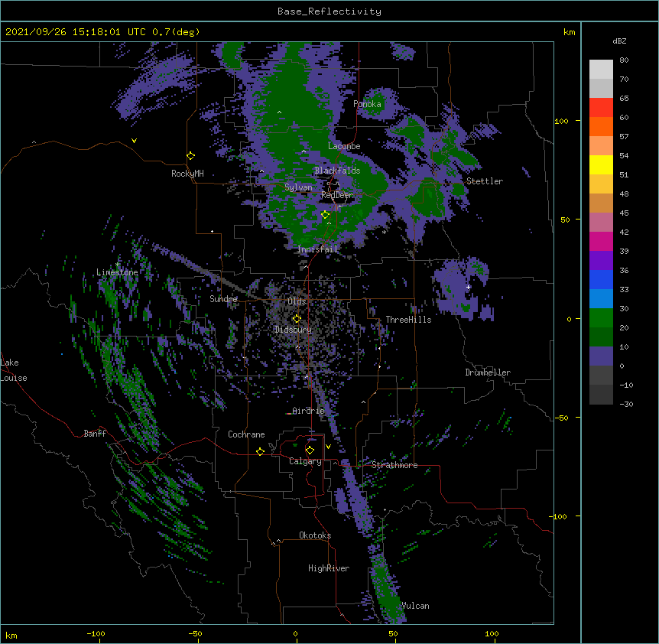659x644 pixels.
Task: Click the white 80 dBZ legend swatch
Action: 601,70
